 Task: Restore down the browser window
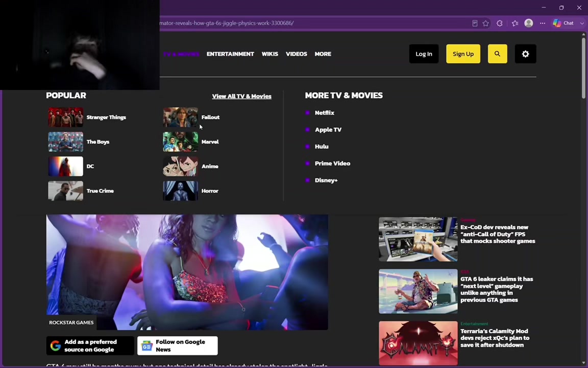(x=561, y=8)
